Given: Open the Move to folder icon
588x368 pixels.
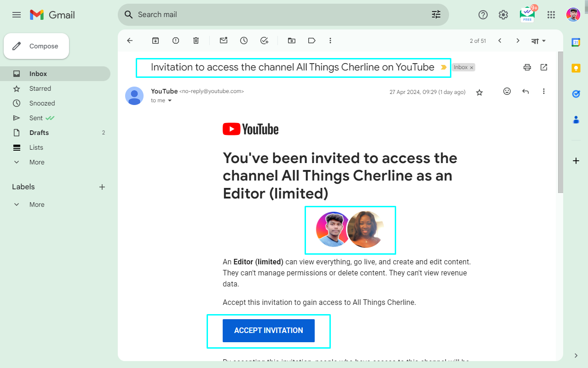Looking at the screenshot, I should click(292, 41).
